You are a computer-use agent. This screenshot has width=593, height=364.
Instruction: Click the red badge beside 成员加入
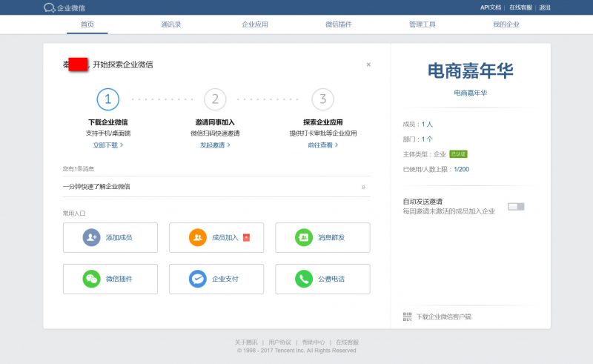[246, 238]
